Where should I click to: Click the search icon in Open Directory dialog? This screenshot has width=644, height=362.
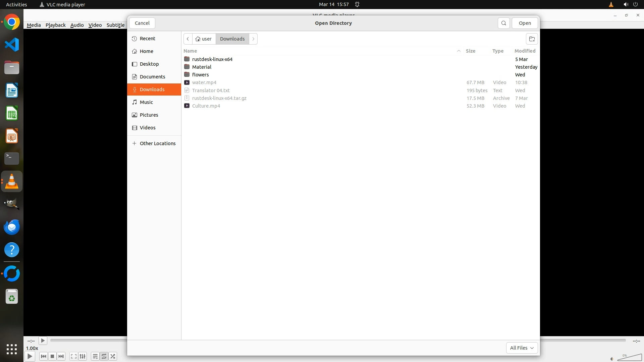(503, 23)
